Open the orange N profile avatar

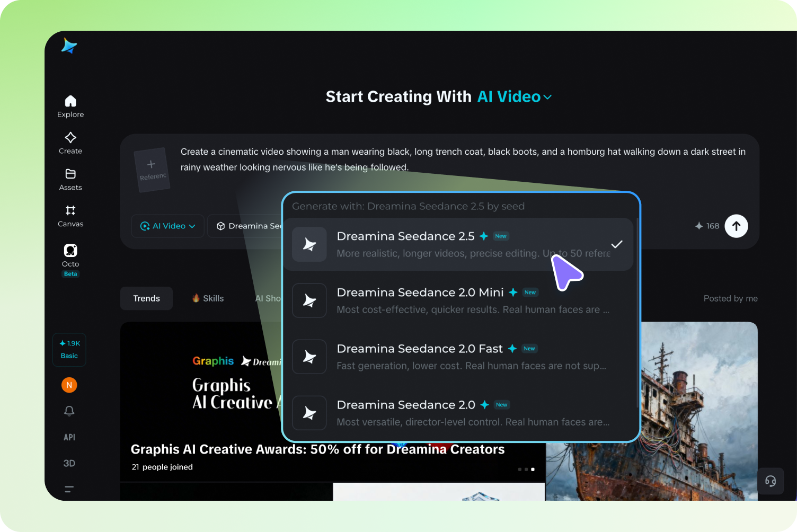tap(69, 385)
